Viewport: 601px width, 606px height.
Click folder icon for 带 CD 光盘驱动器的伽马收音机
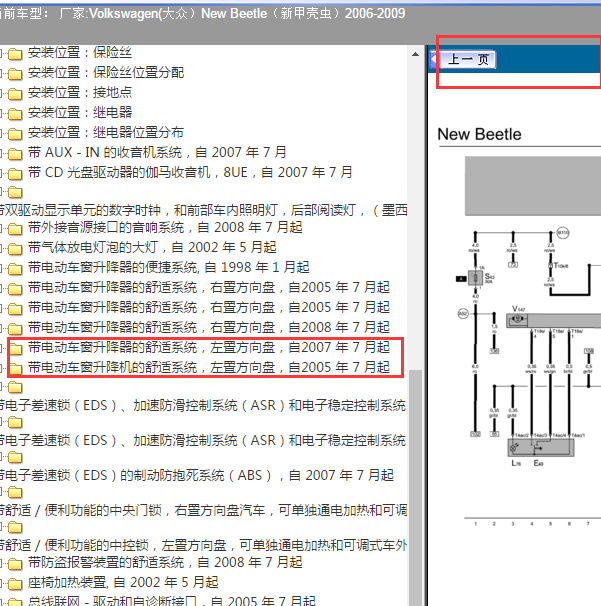(x=15, y=174)
